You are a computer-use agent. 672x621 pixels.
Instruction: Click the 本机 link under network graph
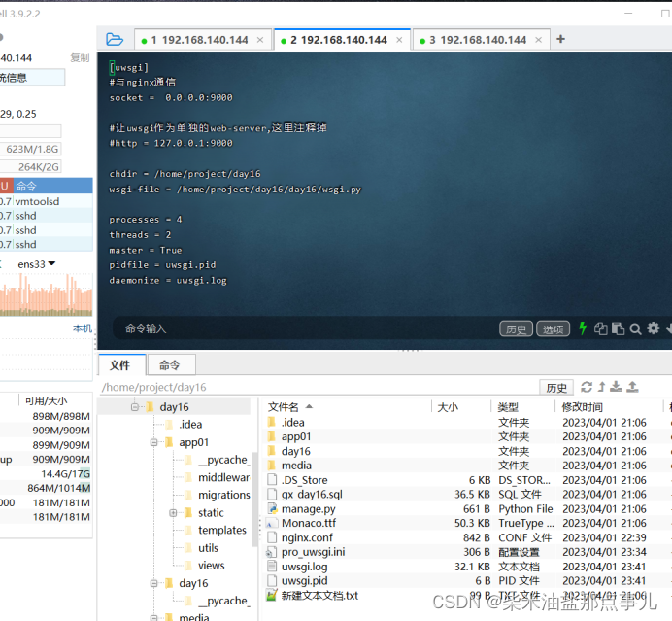pyautogui.click(x=83, y=328)
